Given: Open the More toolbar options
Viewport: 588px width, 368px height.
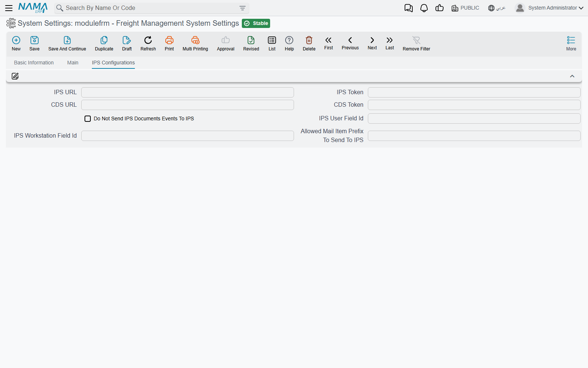Looking at the screenshot, I should (571, 43).
